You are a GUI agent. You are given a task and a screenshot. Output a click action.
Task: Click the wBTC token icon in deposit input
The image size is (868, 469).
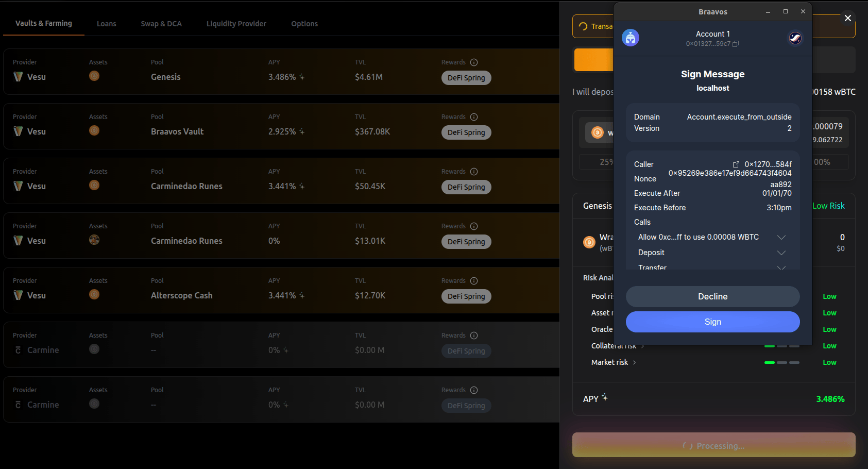click(598, 132)
